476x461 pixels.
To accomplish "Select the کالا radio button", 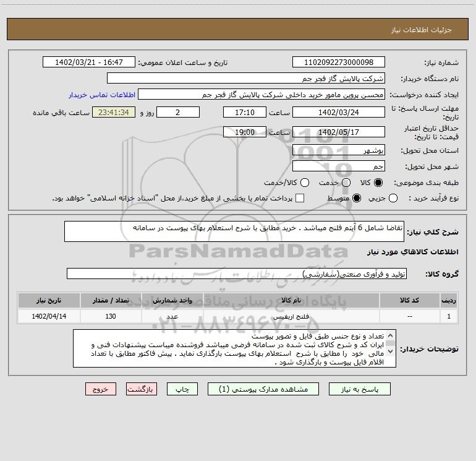I will pos(378,183).
